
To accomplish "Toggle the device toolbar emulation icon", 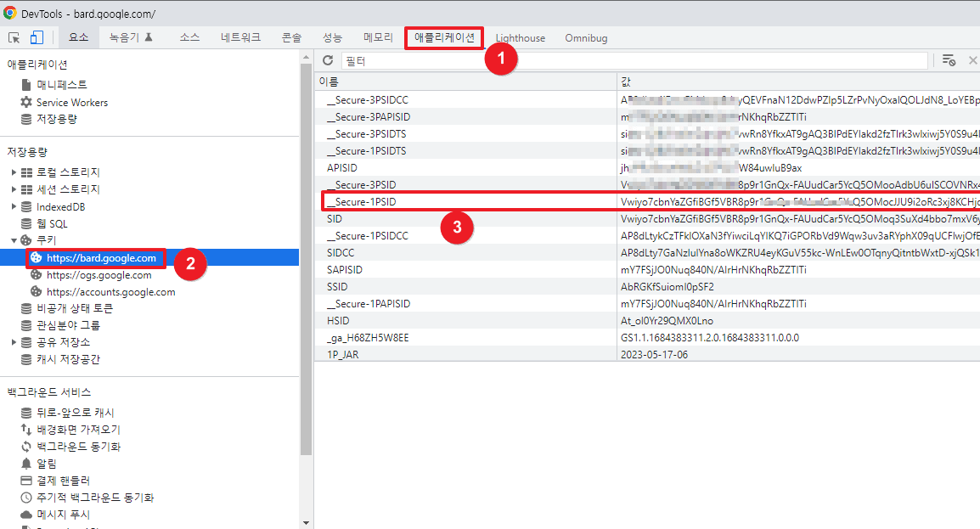I will [x=37, y=37].
